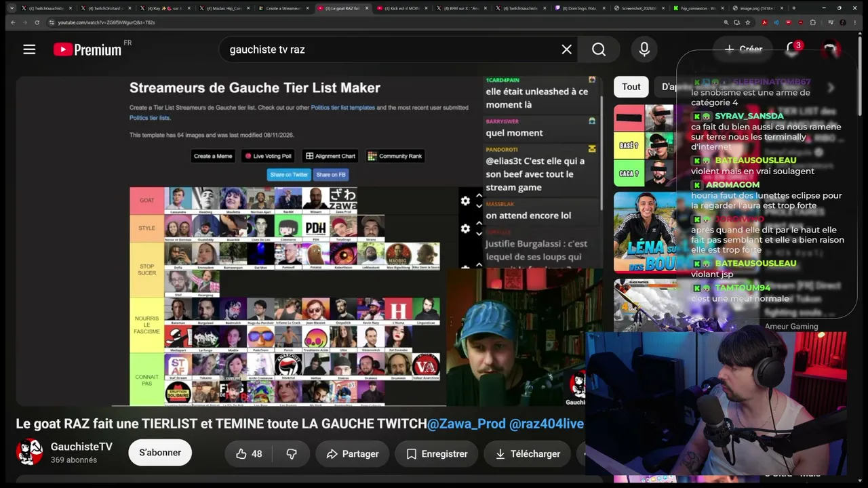The width and height of the screenshot is (868, 488).
Task: Open the STYLE tier row settings gear
Action: [x=465, y=228]
